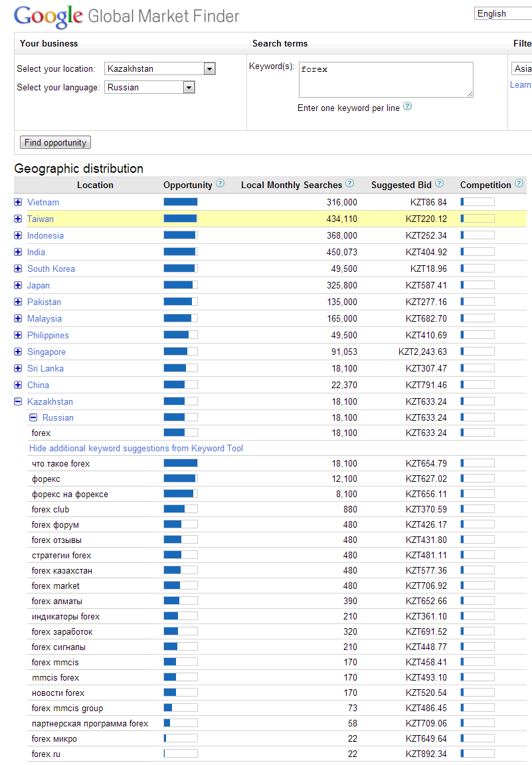
Task: Select the 'форекс на форексе' keyword row
Action: [x=277, y=494]
